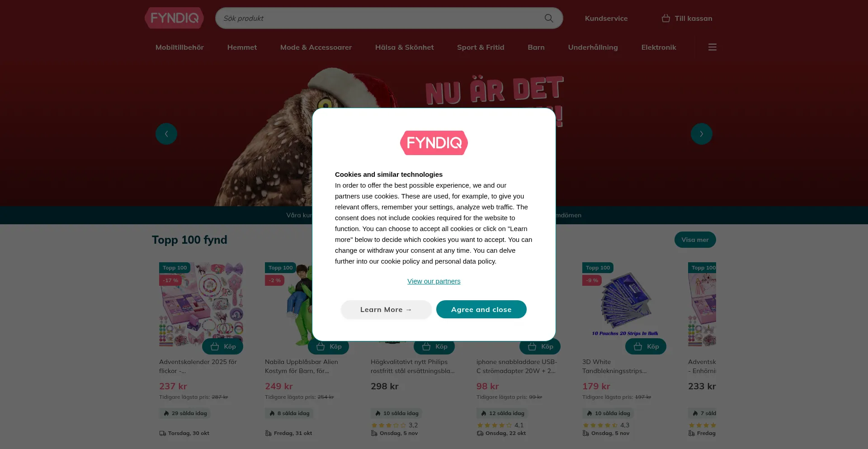Screen dimensions: 868x449
Task: Click Köp on Nabila Alien Kostym
Action: pos(328,346)
